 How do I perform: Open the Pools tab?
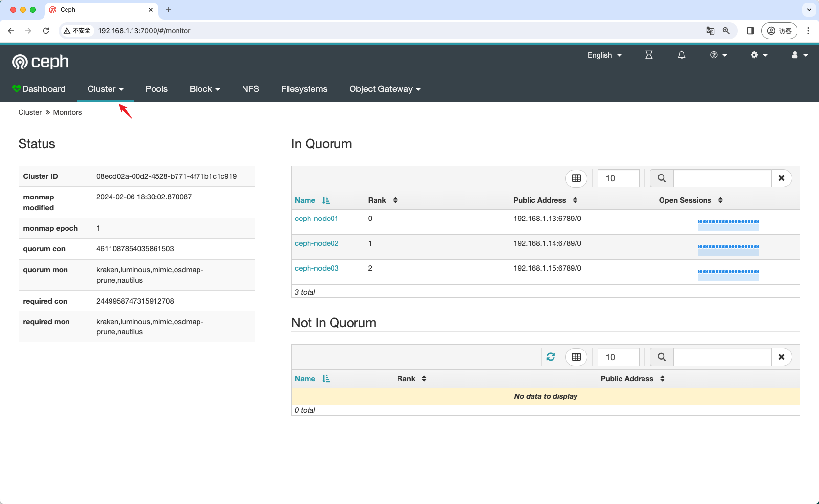pyautogui.click(x=156, y=89)
